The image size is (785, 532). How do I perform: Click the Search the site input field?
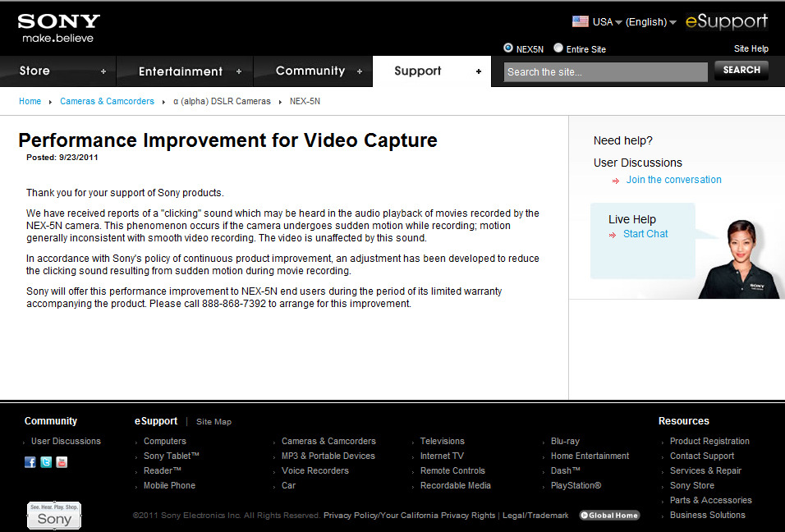(606, 72)
